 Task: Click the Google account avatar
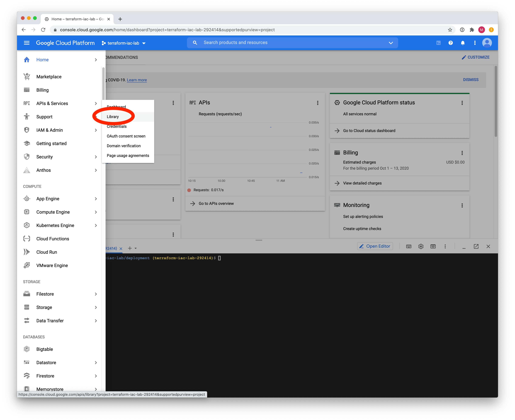click(x=487, y=43)
